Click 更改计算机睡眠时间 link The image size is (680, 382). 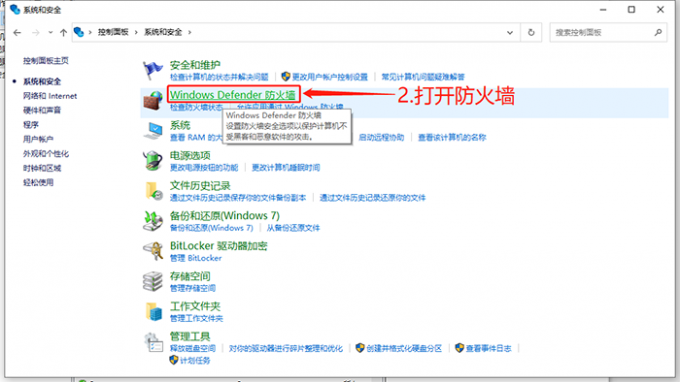tap(286, 167)
